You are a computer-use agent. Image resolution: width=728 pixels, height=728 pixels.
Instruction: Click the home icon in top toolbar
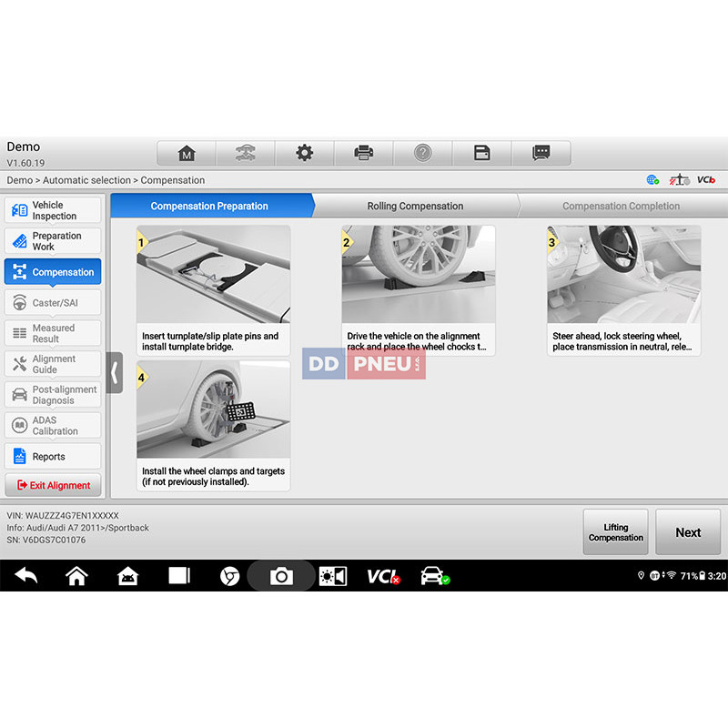coord(187,153)
